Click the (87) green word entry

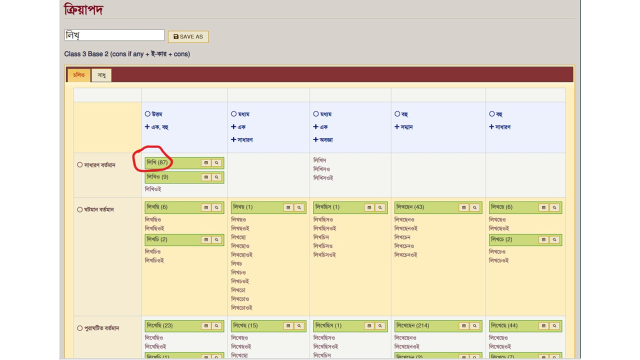(184, 163)
